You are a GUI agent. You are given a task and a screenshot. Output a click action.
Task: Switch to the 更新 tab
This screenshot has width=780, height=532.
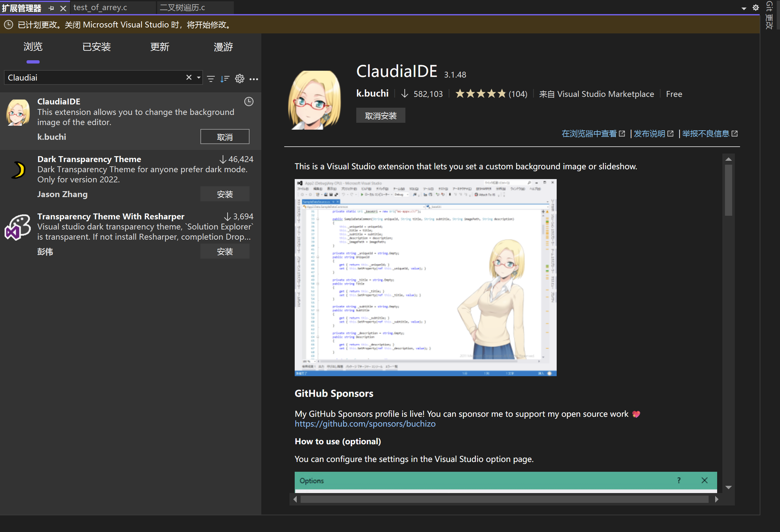[160, 47]
